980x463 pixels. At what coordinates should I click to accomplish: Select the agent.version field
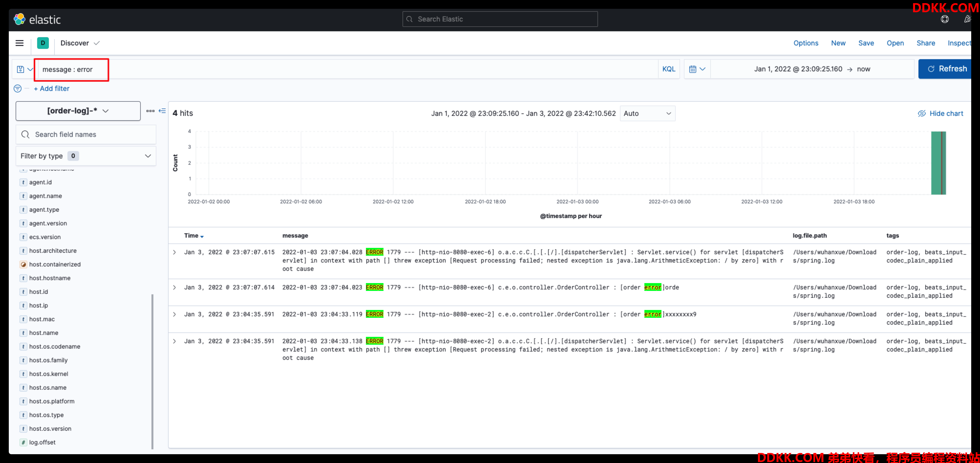tap(48, 223)
